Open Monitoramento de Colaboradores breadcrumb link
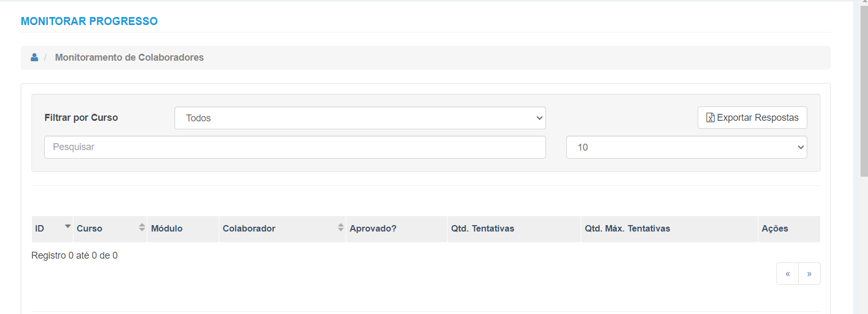Viewport: 868px width, 314px height. pyautogui.click(x=129, y=57)
